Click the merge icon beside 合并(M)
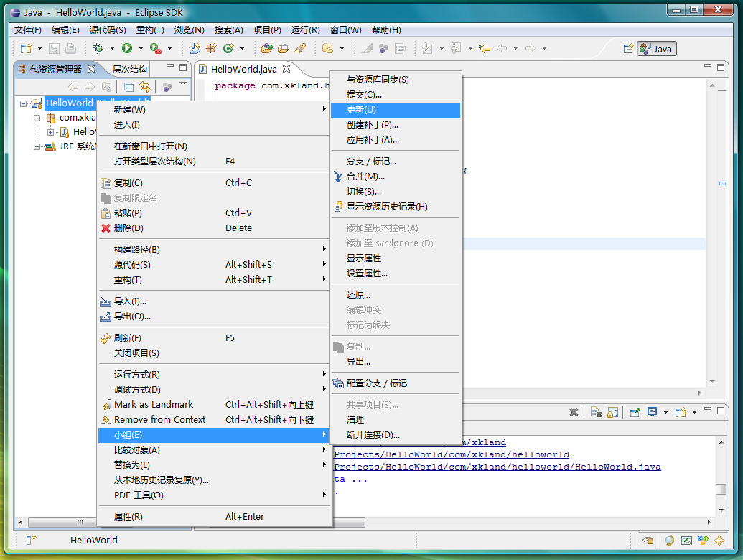 click(x=338, y=177)
